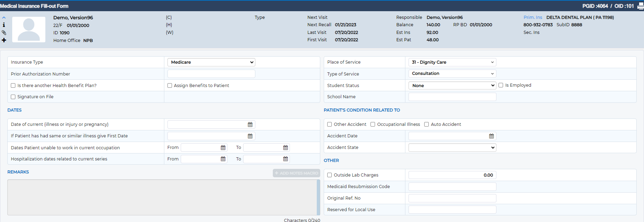
Task: Open calendar for similar illness First Date
Action: tap(250, 136)
